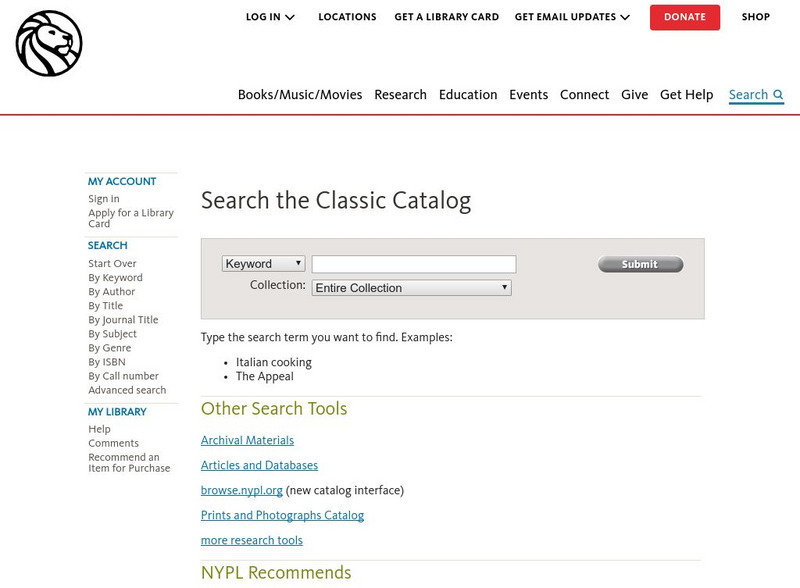Open the Prints and Photographs Catalog link
This screenshot has height=588, width=800.
[282, 515]
